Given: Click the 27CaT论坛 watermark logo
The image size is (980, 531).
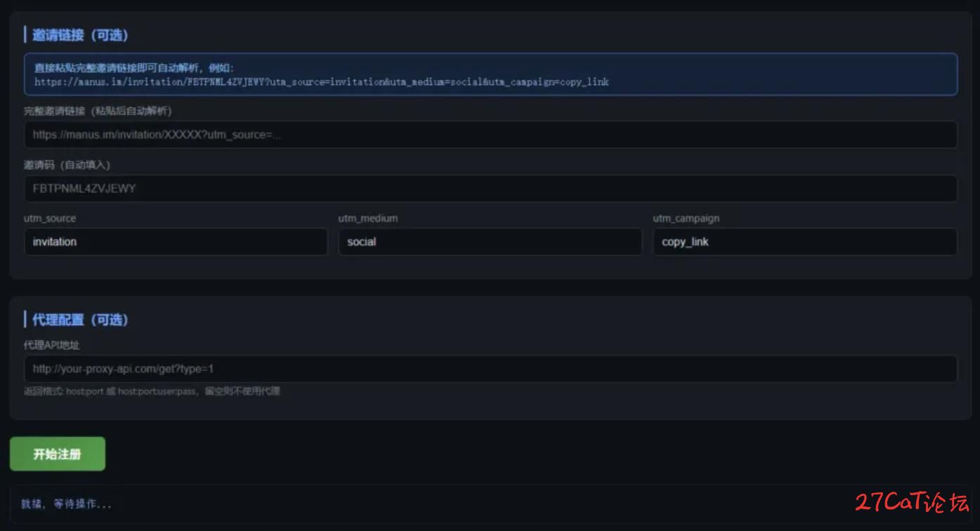Looking at the screenshot, I should (912, 502).
